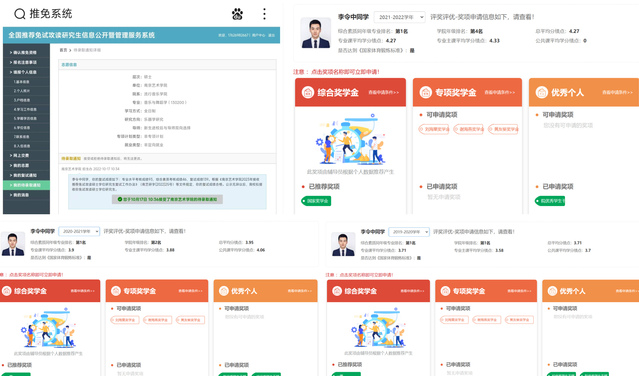Click the 优秀个人 house icon in 2019-2020 panel
639x376 pixels.
pyautogui.click(x=552, y=291)
